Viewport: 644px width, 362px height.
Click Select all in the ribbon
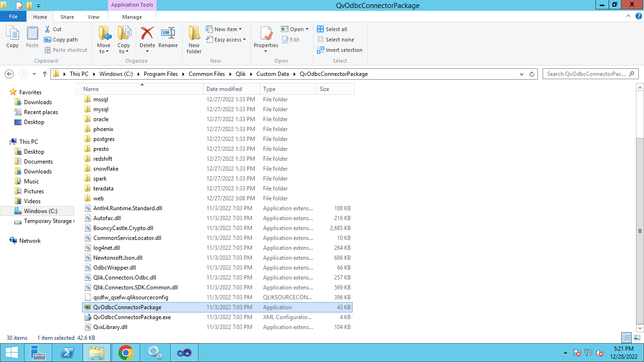tap(332, 29)
